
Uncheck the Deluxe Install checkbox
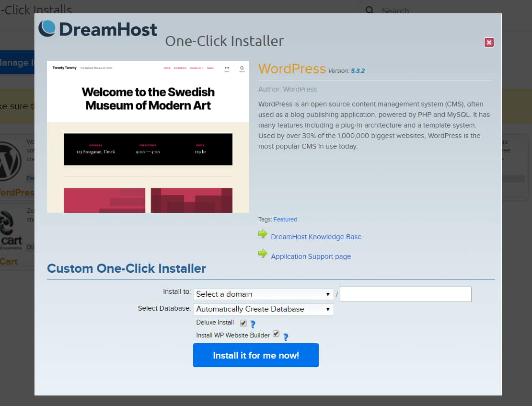point(243,323)
